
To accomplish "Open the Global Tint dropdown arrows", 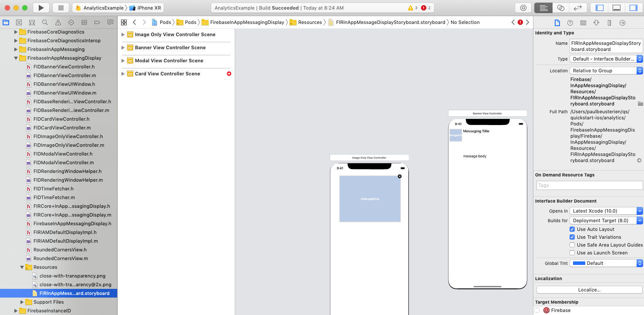I will [x=640, y=263].
